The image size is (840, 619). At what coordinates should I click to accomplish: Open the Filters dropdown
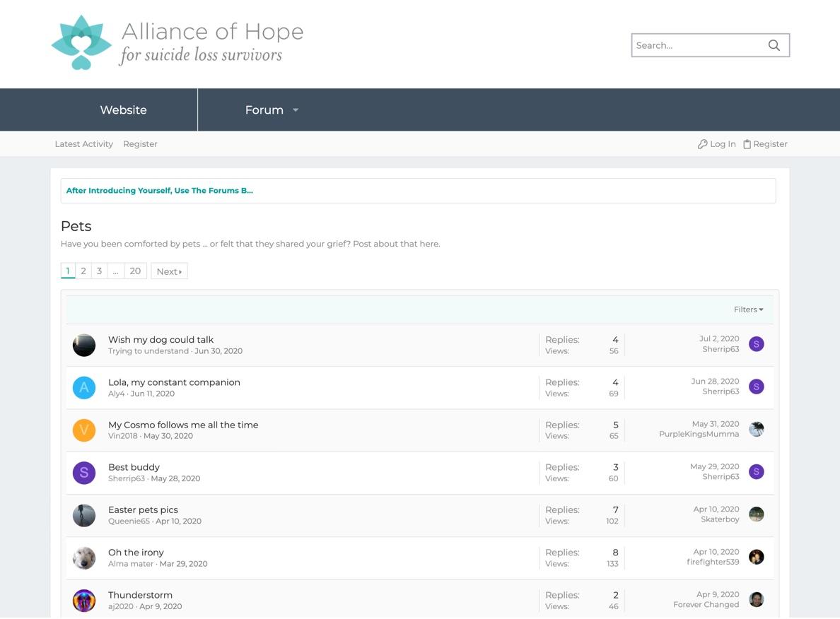[747, 309]
